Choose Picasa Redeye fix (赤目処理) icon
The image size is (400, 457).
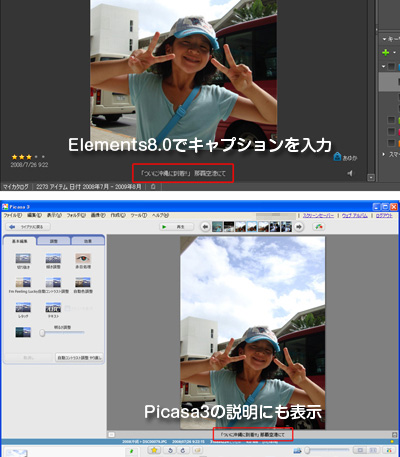click(83, 258)
